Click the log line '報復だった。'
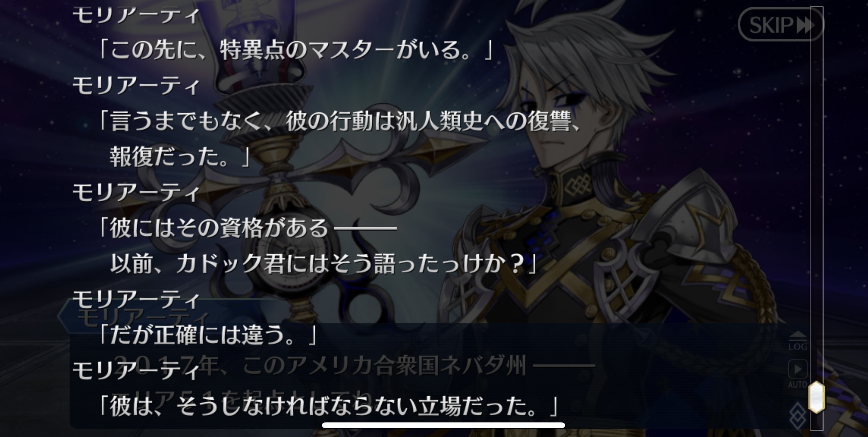Image resolution: width=868 pixels, height=437 pixels. tap(179, 156)
